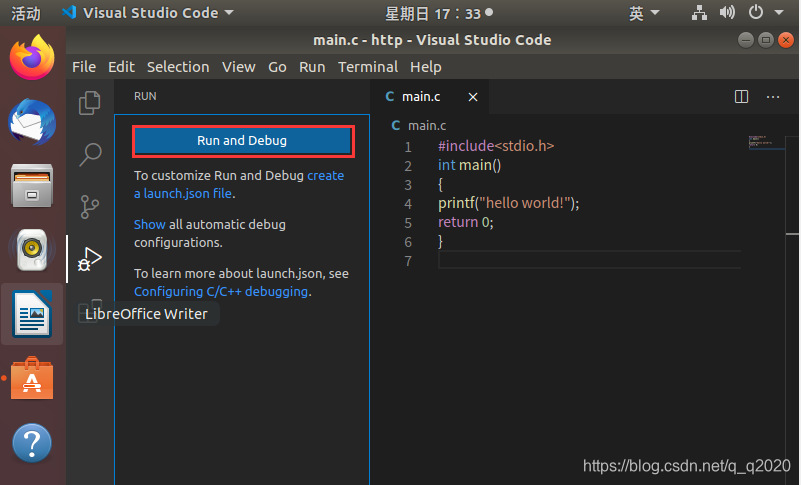
Task: Click the Show automatic debug configurations link
Action: pyautogui.click(x=149, y=224)
